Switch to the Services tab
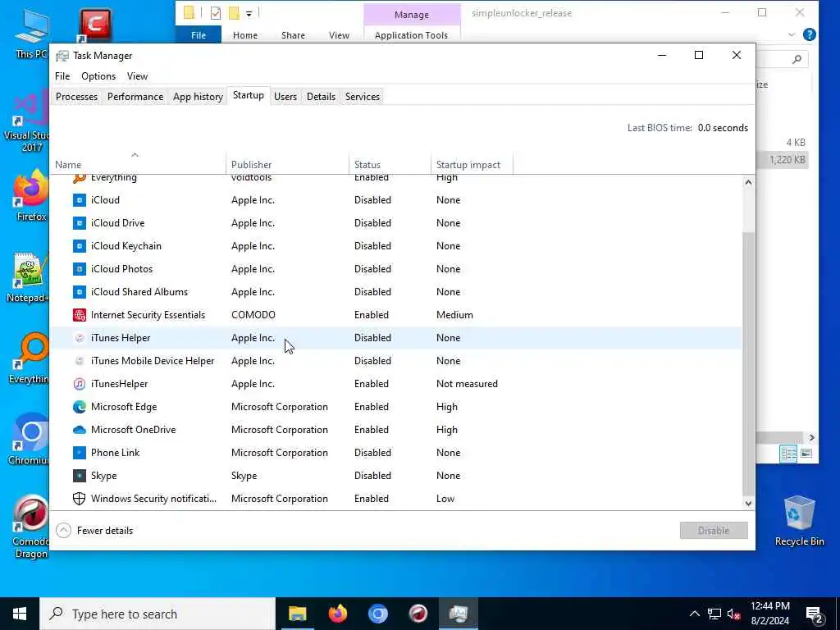 (x=362, y=97)
